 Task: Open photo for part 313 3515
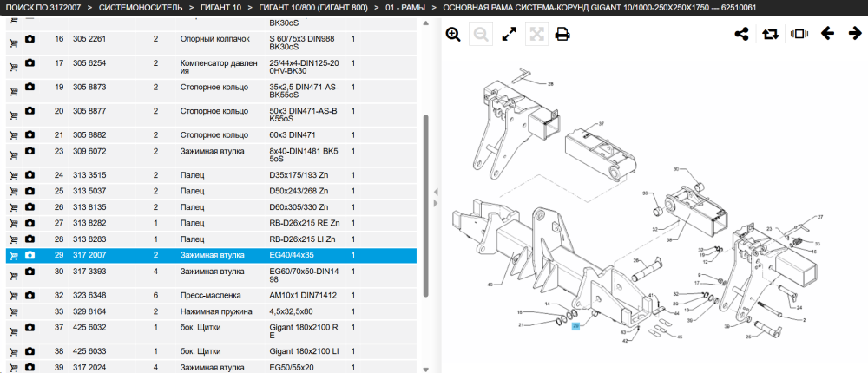pos(30,175)
